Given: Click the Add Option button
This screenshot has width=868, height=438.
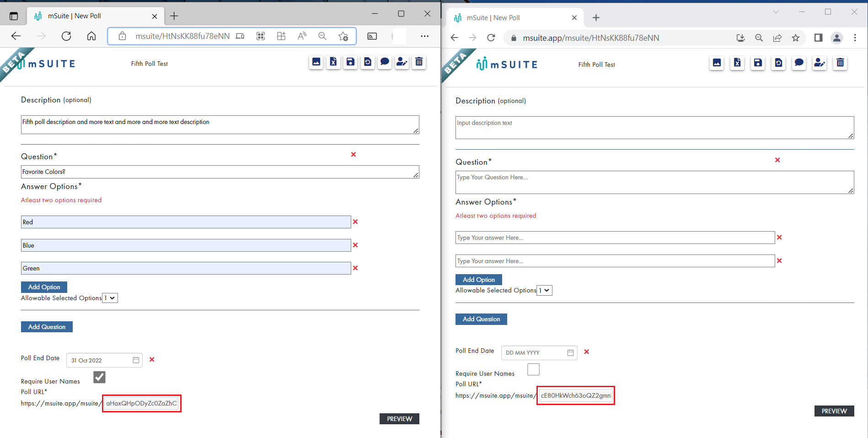Looking at the screenshot, I should tap(44, 287).
